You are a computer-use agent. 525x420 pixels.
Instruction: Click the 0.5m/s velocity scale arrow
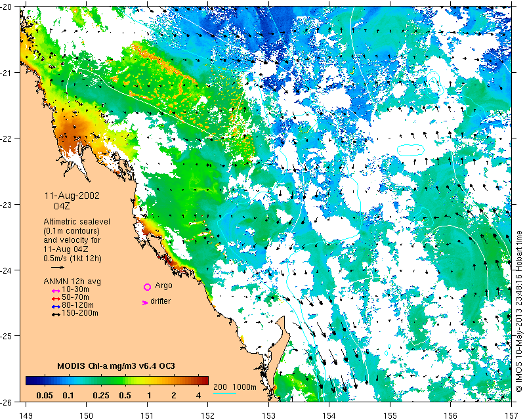click(x=58, y=267)
